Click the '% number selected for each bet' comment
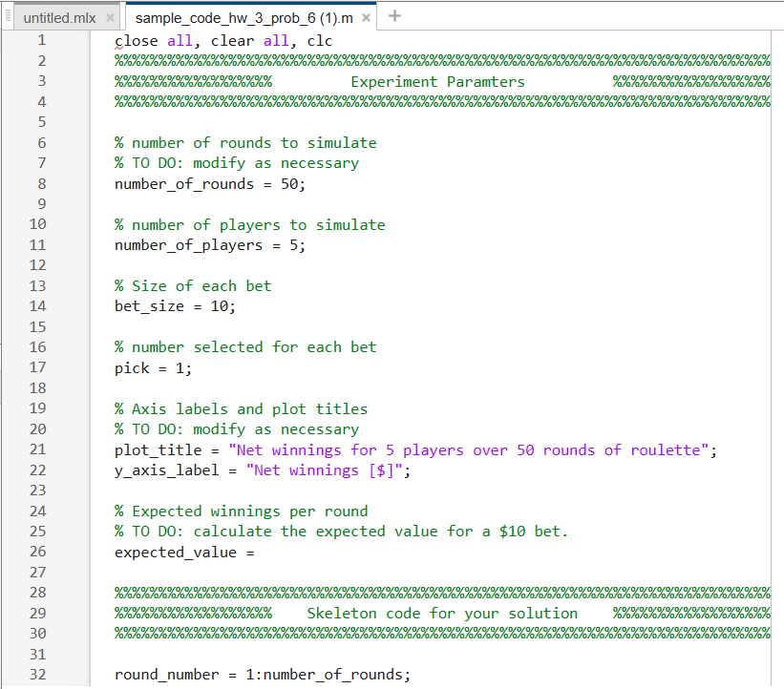Viewport: 784px width, 689px height. point(245,347)
